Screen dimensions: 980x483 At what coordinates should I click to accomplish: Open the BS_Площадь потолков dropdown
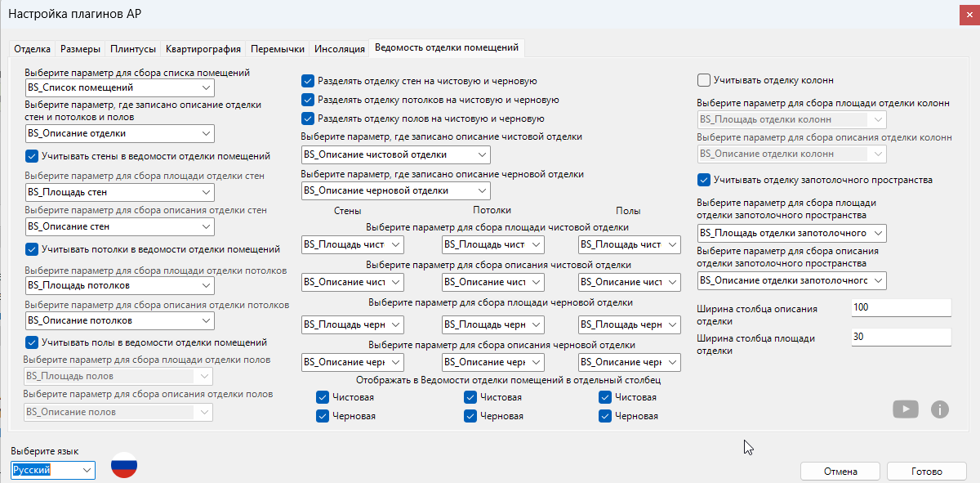pyautogui.click(x=119, y=286)
